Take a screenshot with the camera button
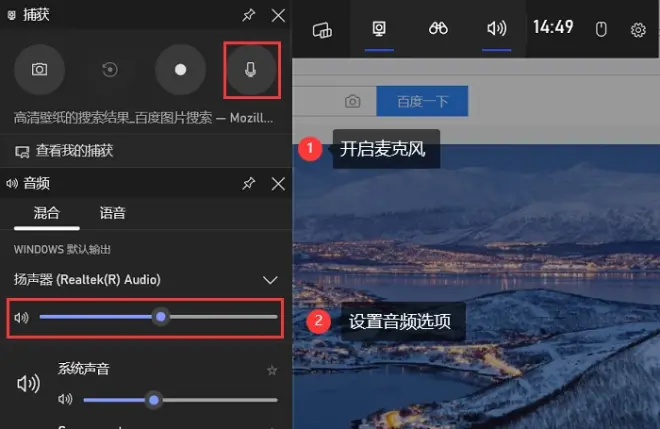Viewport: 660px width, 429px height. 40,69
